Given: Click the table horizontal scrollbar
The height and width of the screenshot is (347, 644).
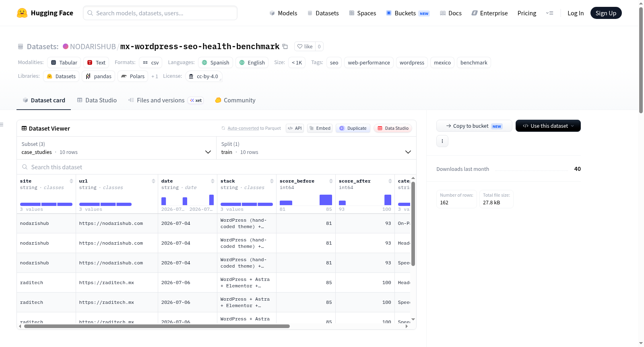Looking at the screenshot, I should (157, 326).
